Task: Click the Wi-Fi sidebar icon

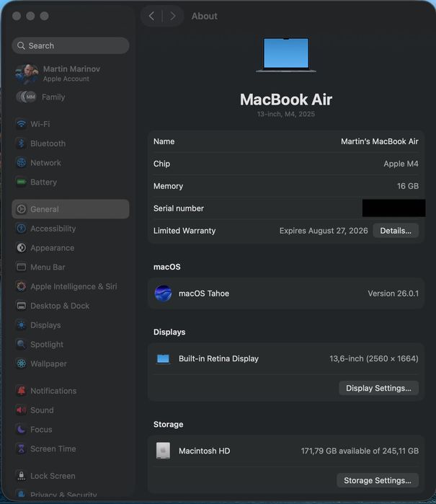Action: [21, 124]
